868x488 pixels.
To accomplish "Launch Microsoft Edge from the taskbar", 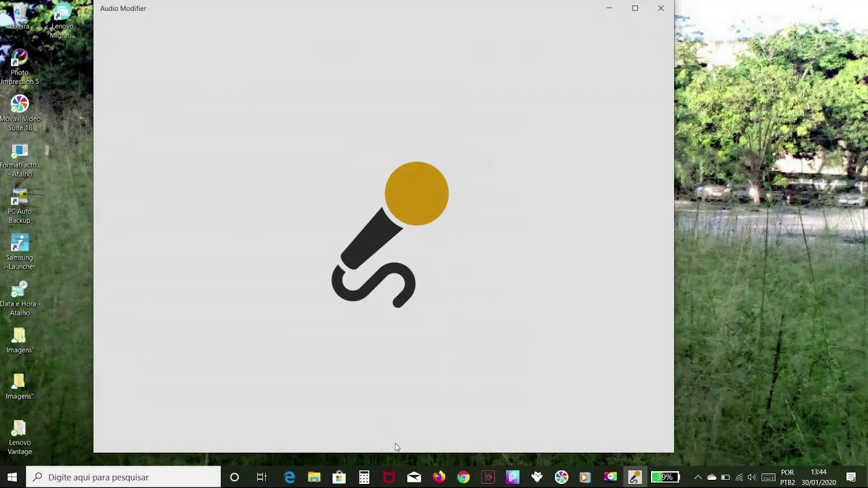I will 290,477.
